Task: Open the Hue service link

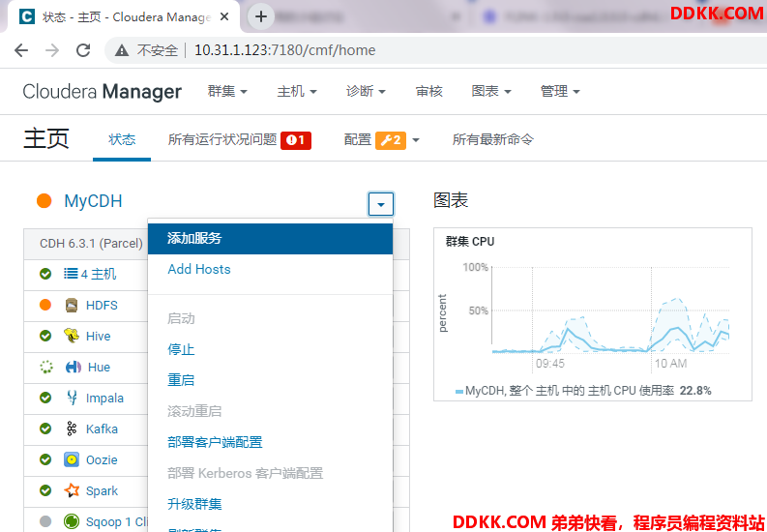Action: (x=99, y=368)
